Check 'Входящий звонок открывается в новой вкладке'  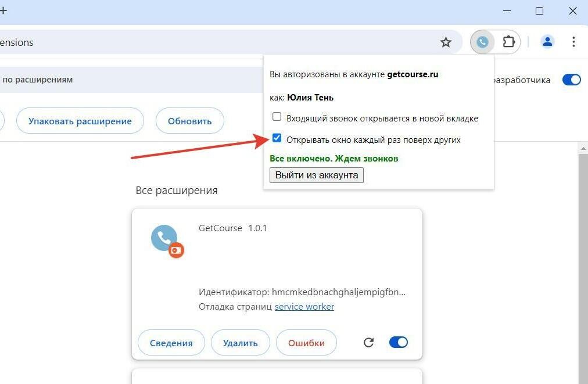[277, 117]
